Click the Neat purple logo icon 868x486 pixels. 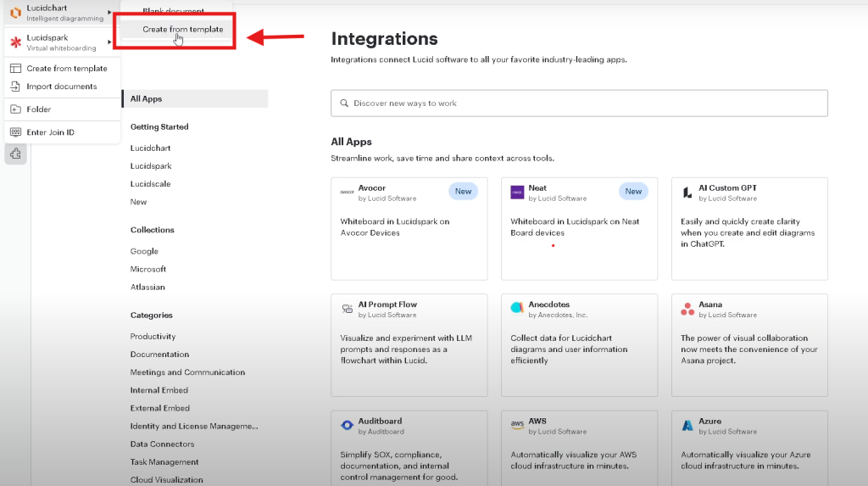tap(517, 193)
